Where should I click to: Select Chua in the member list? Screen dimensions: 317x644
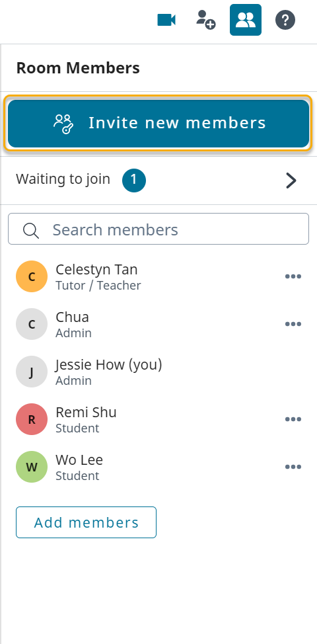pos(158,324)
